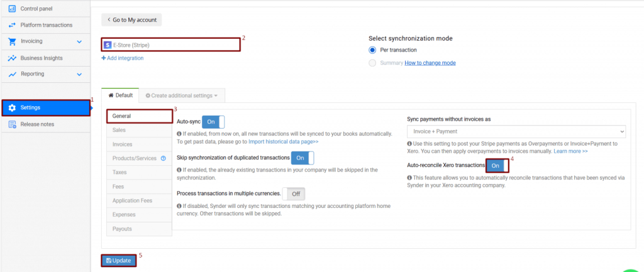The height and width of the screenshot is (272, 644).
Task: Click the Stripe logo icon in integration field
Action: pos(108,45)
